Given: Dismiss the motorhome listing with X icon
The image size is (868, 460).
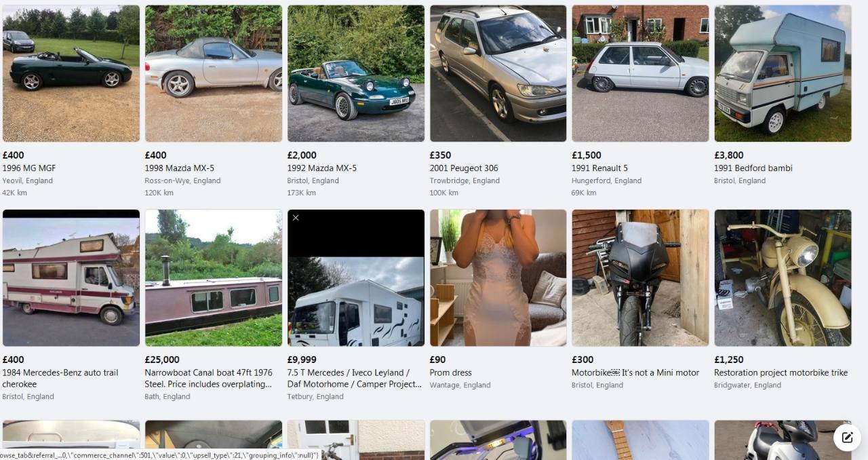Looking at the screenshot, I should (x=296, y=218).
